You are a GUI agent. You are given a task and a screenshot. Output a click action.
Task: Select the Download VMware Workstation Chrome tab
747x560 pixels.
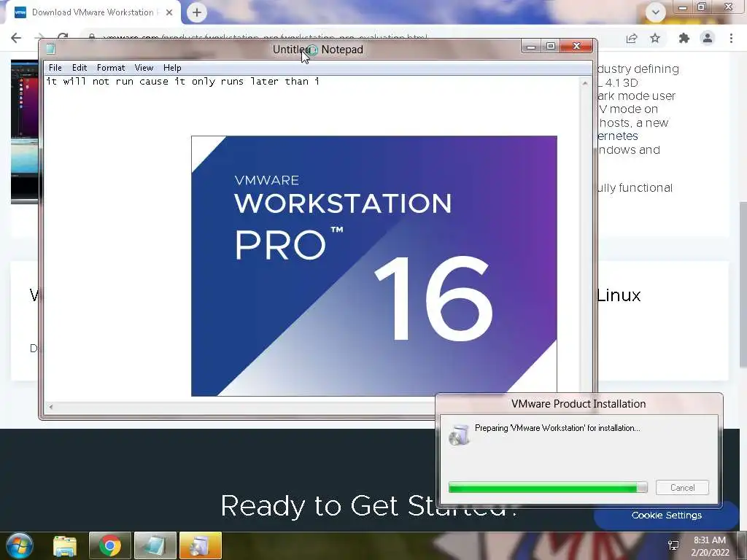coord(93,12)
